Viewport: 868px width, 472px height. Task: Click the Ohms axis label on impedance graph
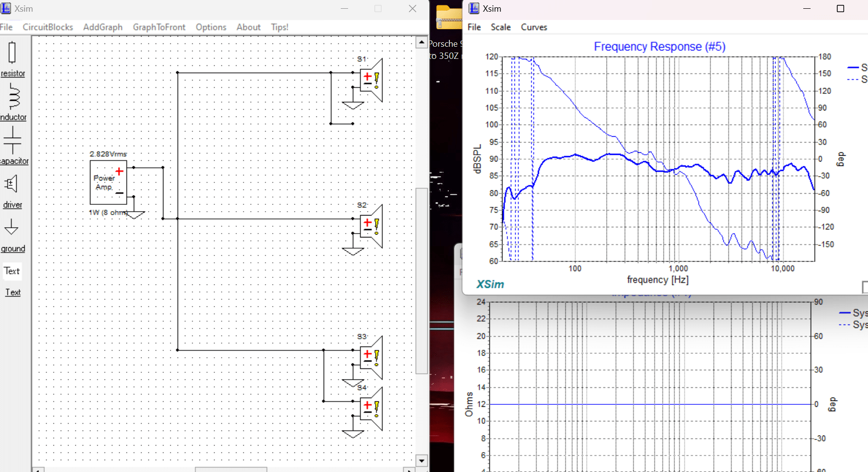[x=469, y=404]
